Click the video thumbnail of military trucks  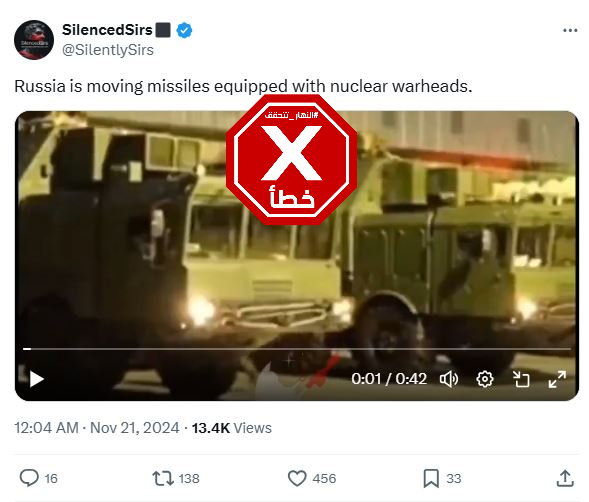pos(297,256)
